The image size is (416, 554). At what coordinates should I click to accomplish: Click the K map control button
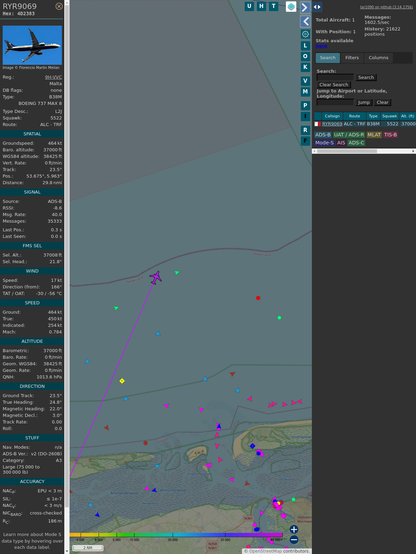coord(305,67)
